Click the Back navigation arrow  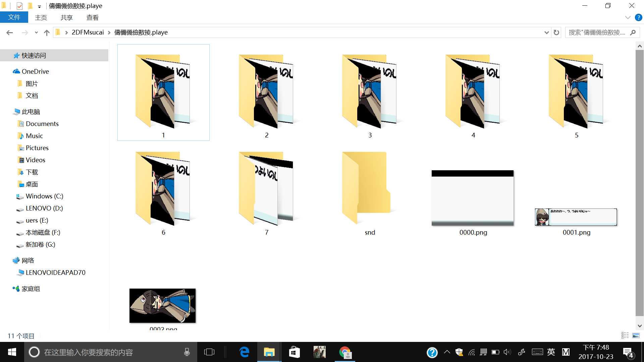coord(9,33)
